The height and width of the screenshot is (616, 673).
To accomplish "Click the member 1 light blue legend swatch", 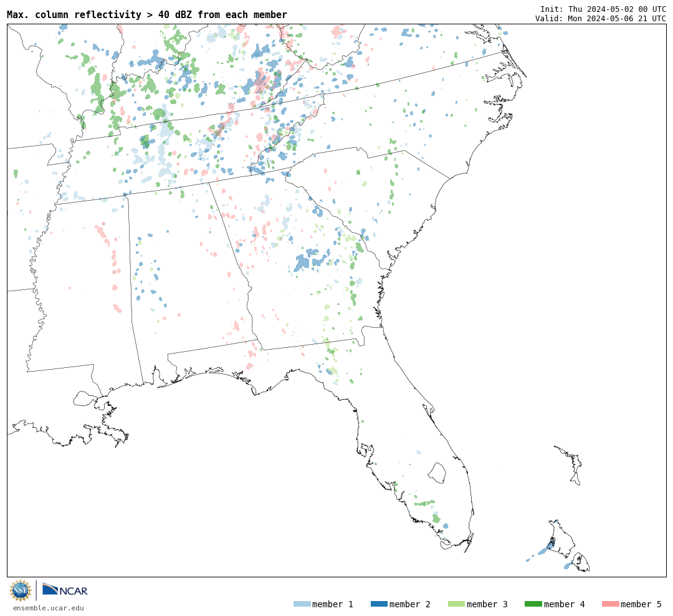I will [x=302, y=604].
